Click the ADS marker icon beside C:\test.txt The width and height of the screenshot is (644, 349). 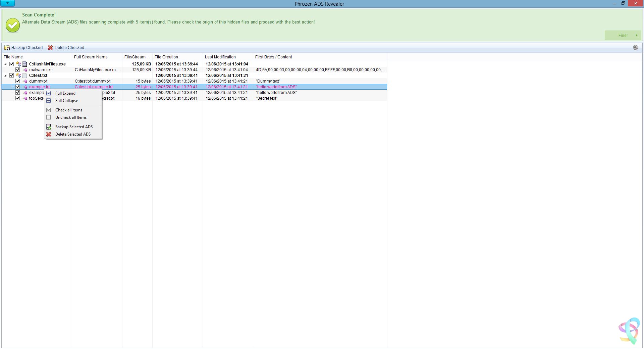[x=18, y=76]
